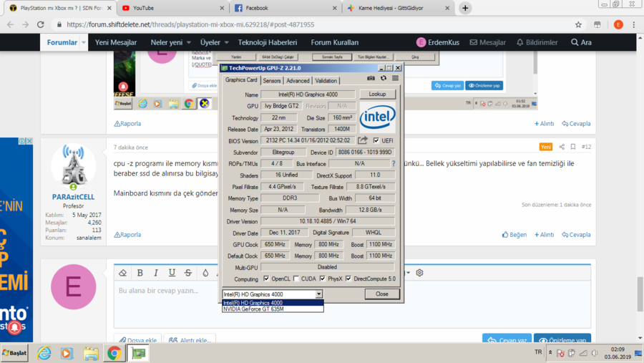Open text color droplet tool

205,273
